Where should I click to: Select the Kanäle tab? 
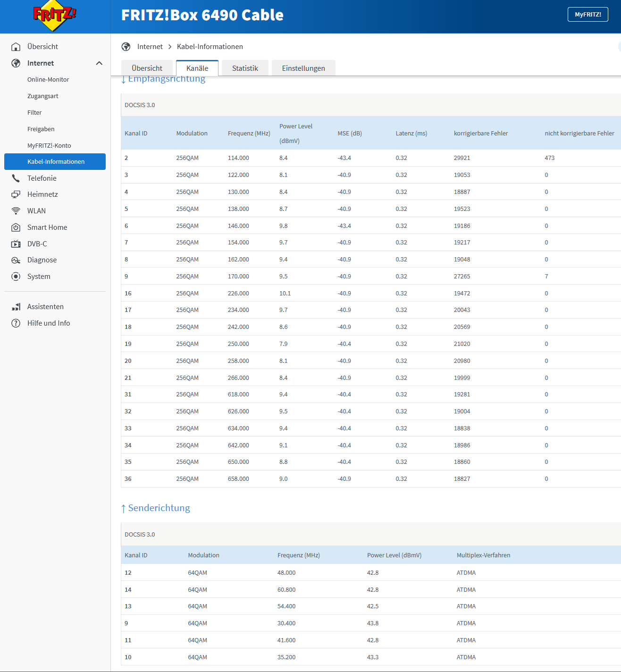(x=197, y=68)
